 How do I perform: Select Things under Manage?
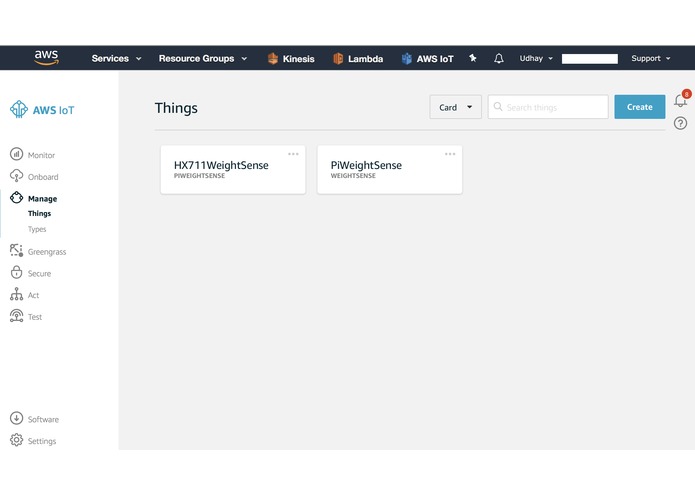coord(39,214)
